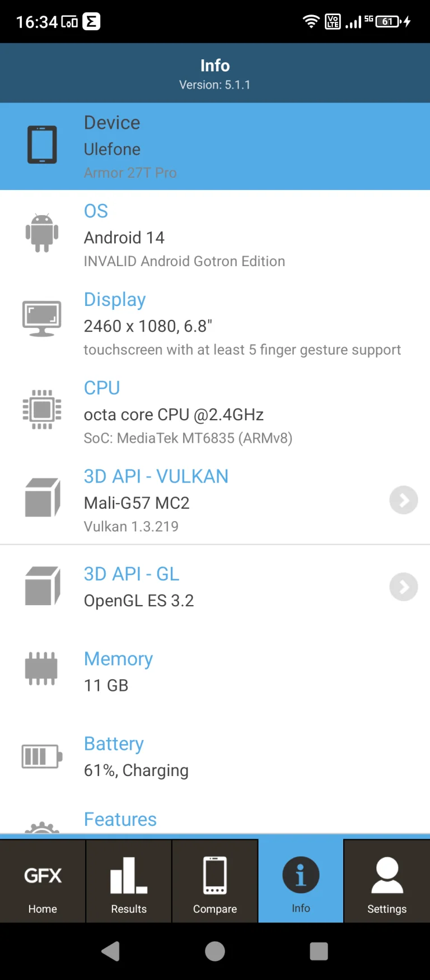Viewport: 430px width, 980px height.
Task: Tap the battery icon next to Battery info
Action: click(41, 756)
